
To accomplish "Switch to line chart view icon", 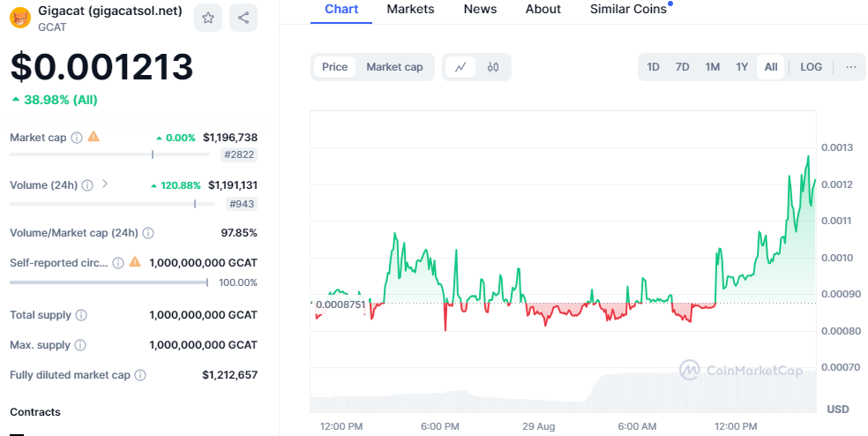I will tap(460, 67).
